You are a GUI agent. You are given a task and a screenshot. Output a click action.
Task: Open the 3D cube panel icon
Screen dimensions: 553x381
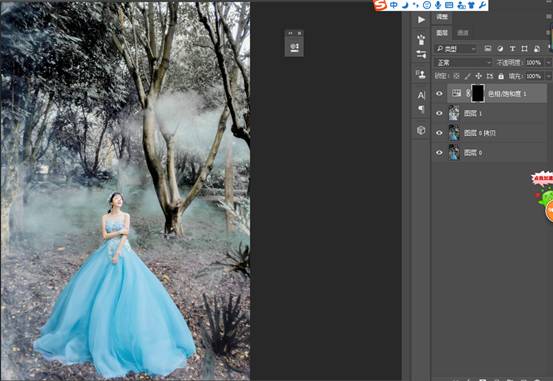(x=421, y=130)
